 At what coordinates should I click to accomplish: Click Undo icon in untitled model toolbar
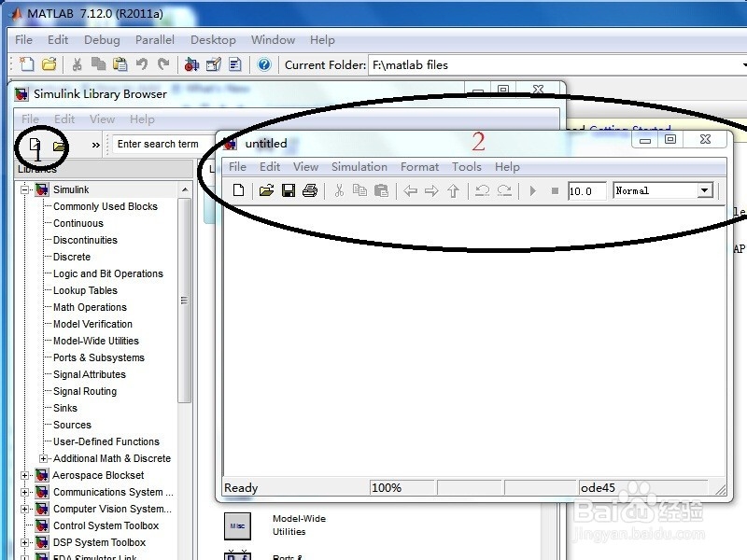click(x=482, y=191)
